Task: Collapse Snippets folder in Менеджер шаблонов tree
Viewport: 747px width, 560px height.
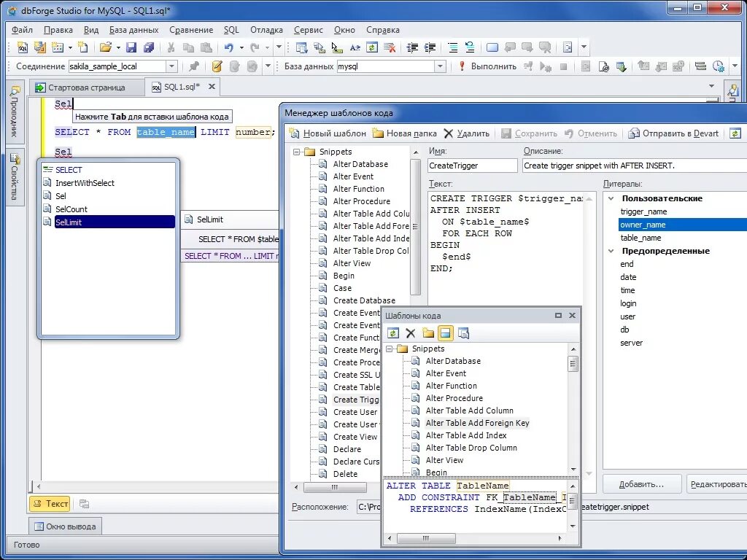Action: tap(297, 152)
